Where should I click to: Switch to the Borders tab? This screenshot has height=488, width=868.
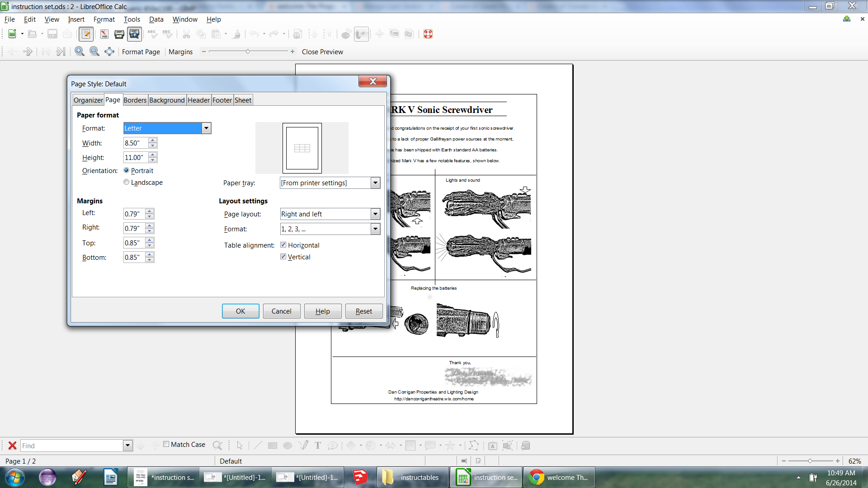tap(135, 100)
